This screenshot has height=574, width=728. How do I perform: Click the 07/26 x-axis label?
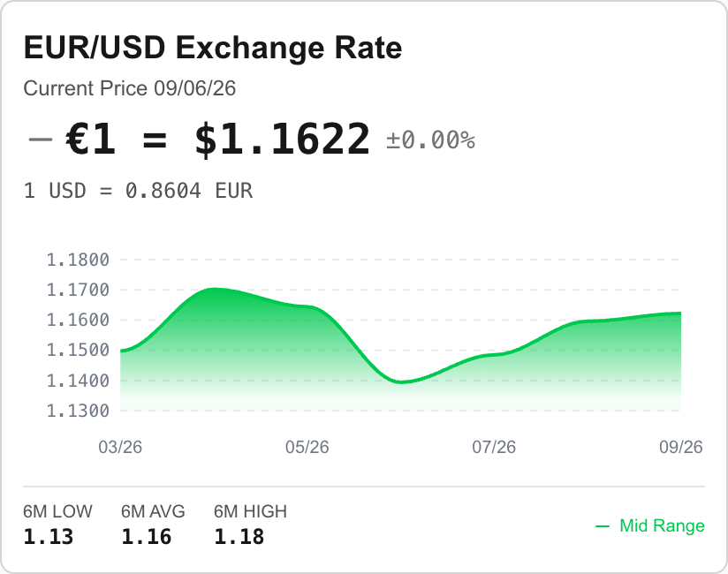point(494,447)
